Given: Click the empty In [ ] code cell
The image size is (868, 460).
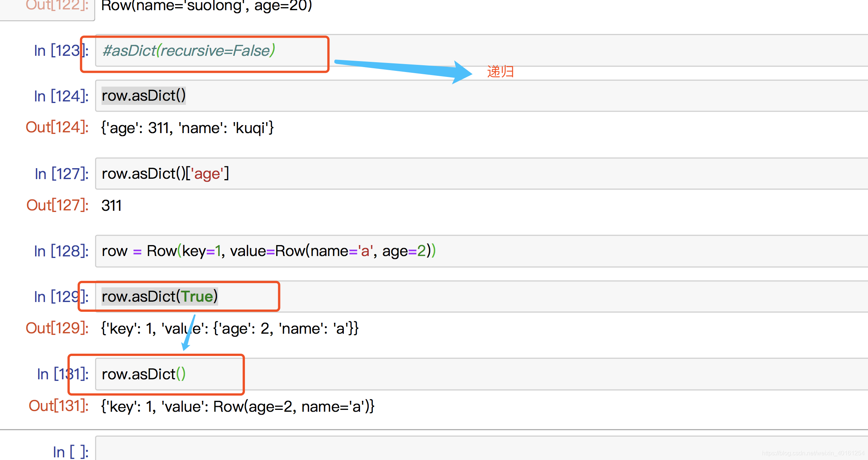Looking at the screenshot, I should tap(482, 449).
